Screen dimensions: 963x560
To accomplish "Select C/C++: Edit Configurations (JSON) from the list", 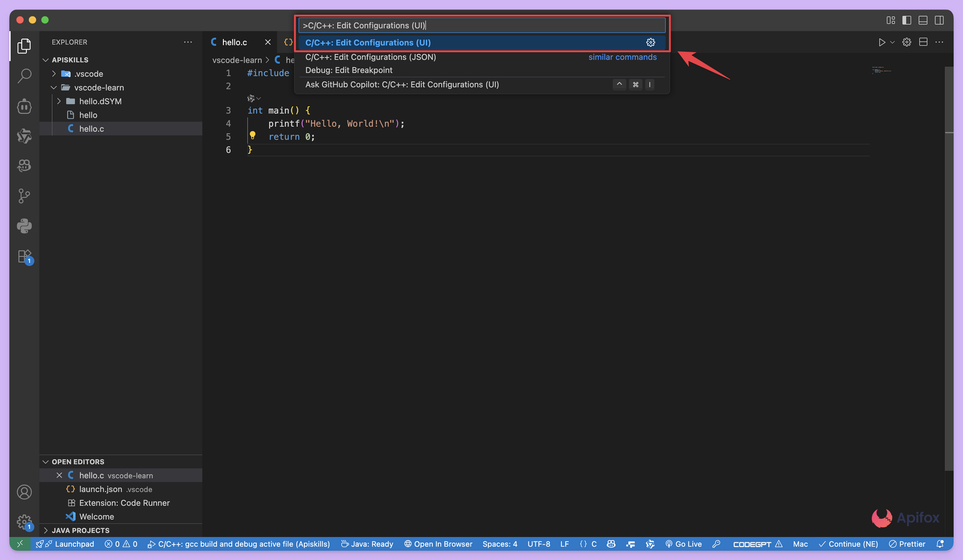I will (x=370, y=57).
